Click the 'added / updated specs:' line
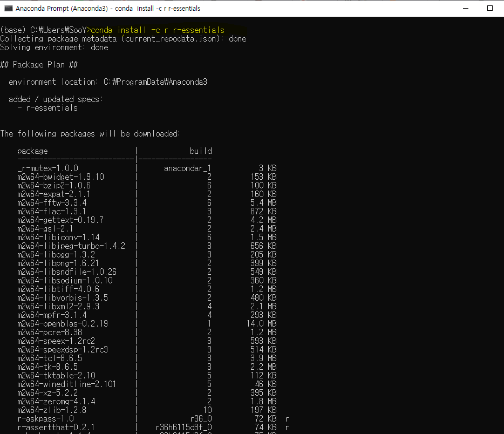This screenshot has height=434, width=504. click(56, 99)
